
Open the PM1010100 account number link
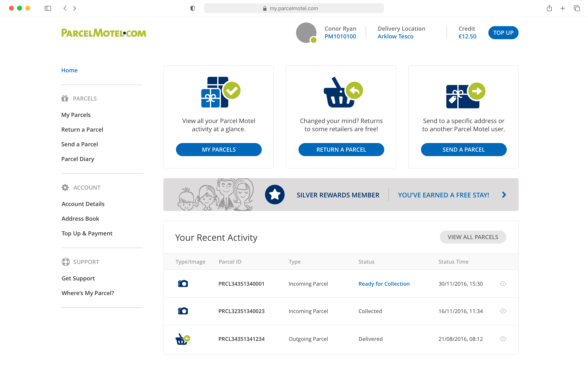point(340,36)
